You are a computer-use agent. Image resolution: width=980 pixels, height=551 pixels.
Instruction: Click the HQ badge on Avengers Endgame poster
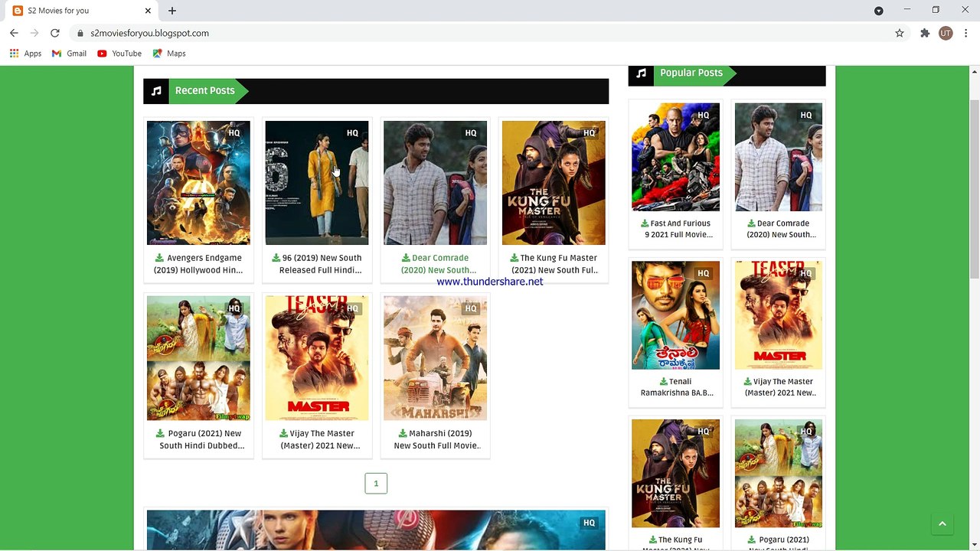[x=234, y=133]
